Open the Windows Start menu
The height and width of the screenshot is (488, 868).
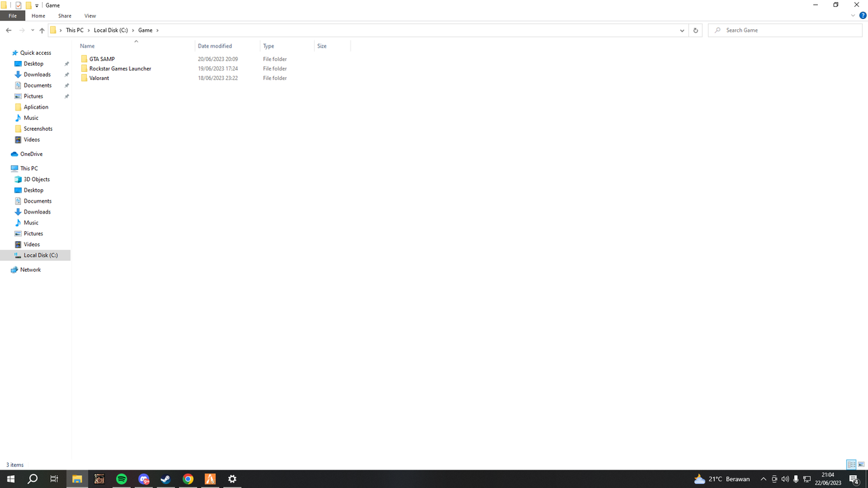point(11,479)
